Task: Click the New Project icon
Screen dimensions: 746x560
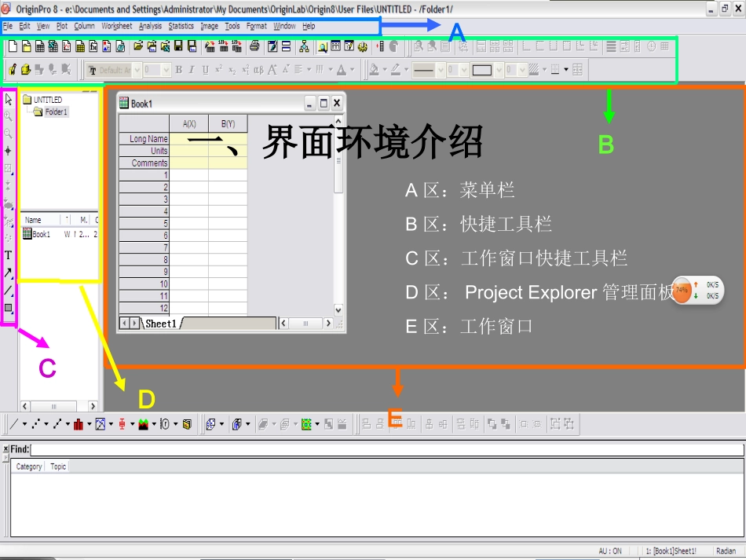Action: pos(13,46)
